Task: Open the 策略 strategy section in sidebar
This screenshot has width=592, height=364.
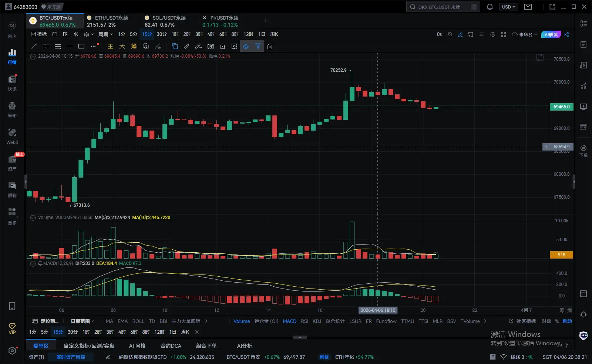Action: [x=12, y=109]
